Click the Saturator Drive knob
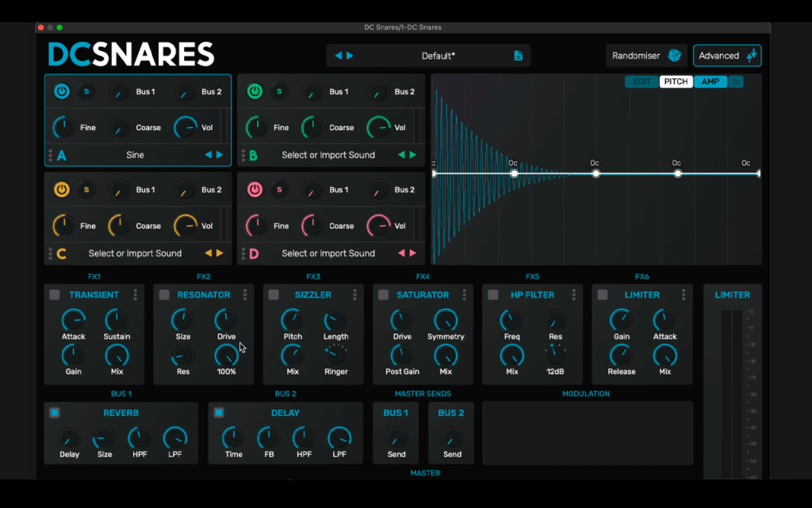 [x=402, y=321]
